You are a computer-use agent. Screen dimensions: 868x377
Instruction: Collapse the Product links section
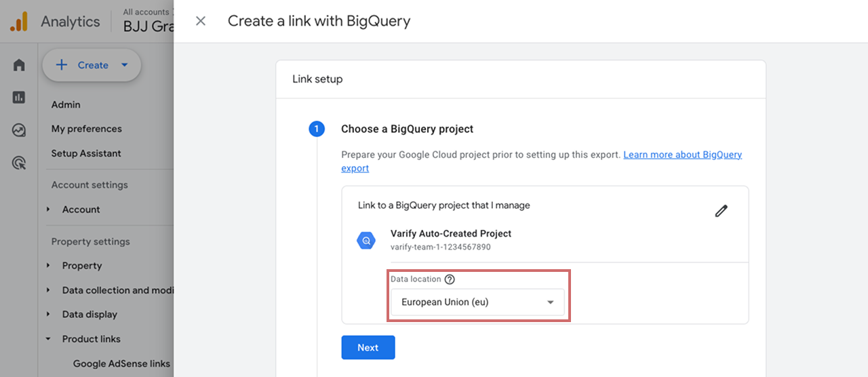click(x=48, y=339)
